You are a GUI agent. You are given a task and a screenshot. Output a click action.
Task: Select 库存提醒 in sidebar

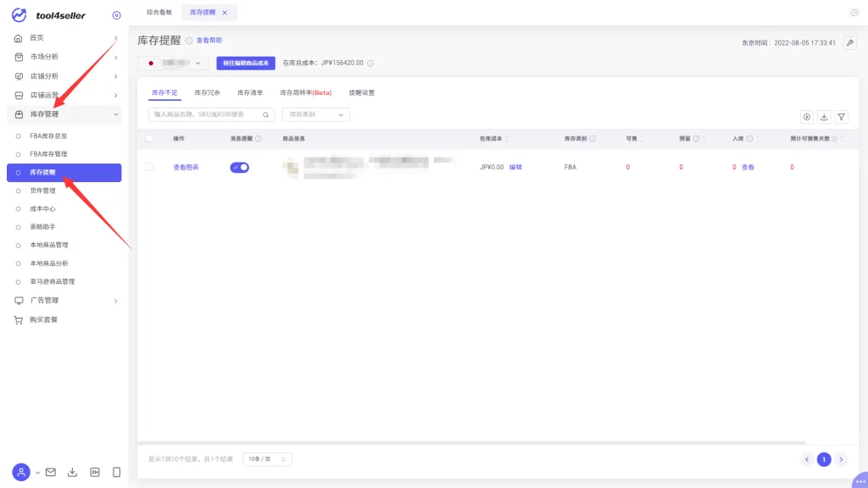point(64,173)
